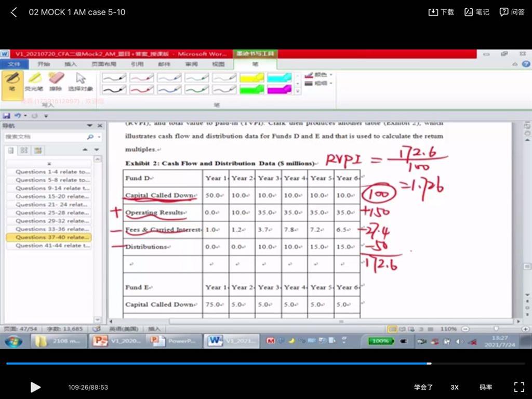The width and height of the screenshot is (532, 399).
Task: Click the download (下载) icon
Action: point(441,12)
